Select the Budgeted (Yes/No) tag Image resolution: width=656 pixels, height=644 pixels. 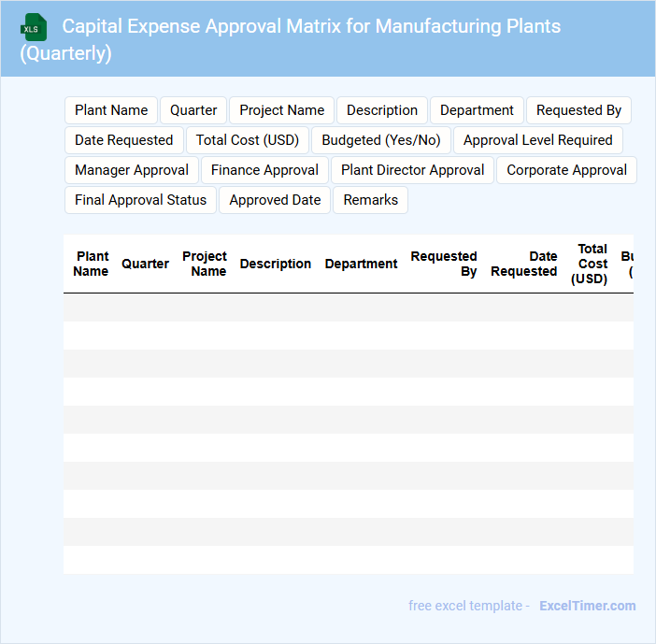pos(381,140)
